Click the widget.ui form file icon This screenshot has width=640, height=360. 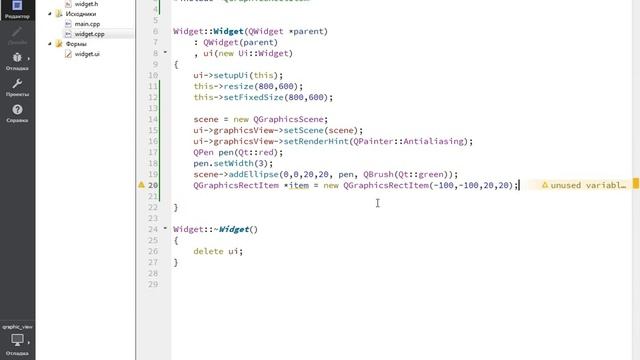[x=68, y=54]
